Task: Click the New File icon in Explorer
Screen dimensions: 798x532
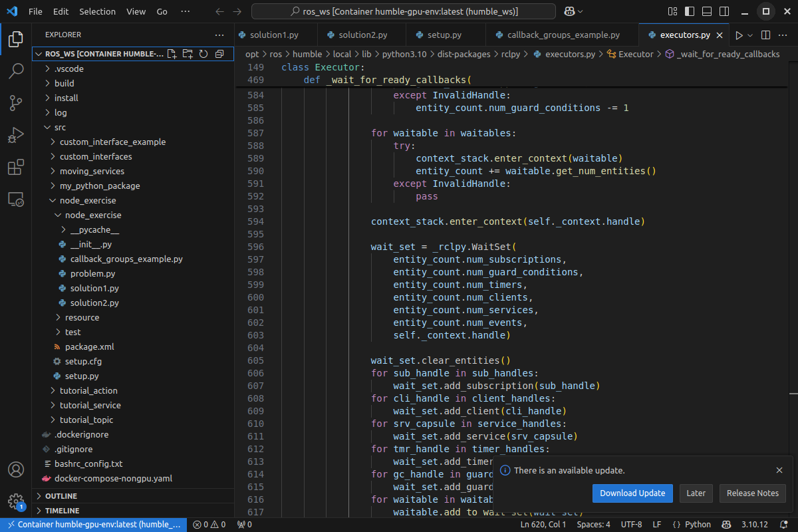Action: 172,54
